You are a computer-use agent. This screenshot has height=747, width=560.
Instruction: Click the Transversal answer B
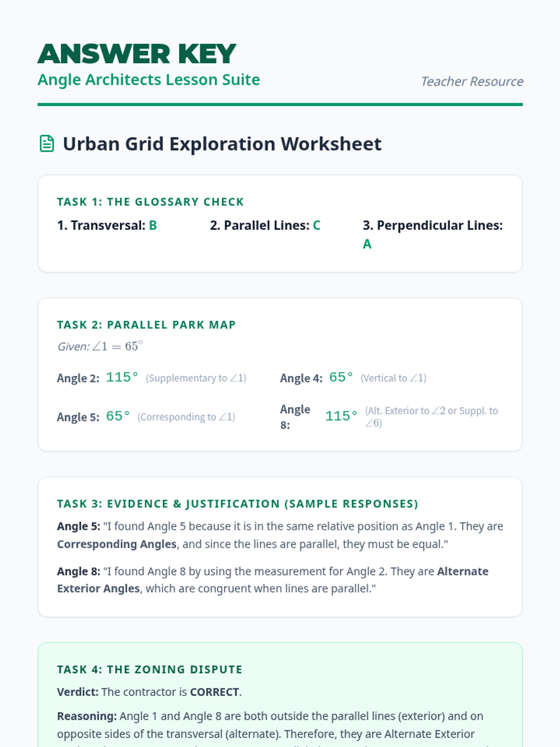[153, 226]
